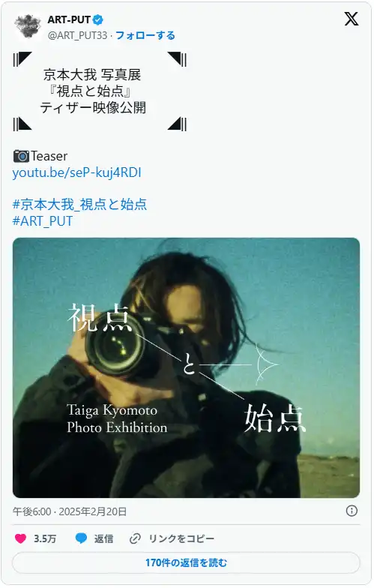Open the info circle icon
The width and height of the screenshot is (374, 588).
click(352, 511)
